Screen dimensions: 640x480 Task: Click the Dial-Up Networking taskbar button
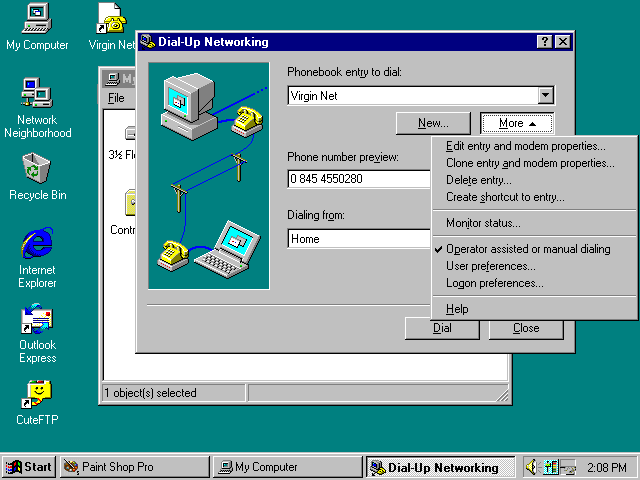(x=440, y=467)
